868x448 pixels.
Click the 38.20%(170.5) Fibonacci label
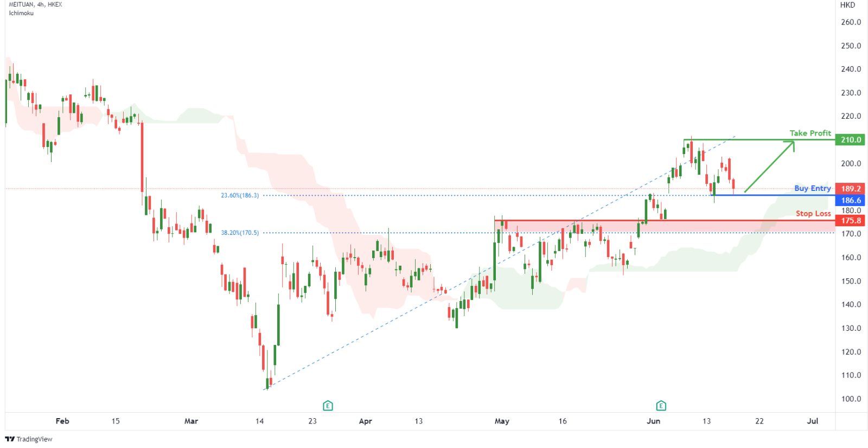(x=240, y=233)
